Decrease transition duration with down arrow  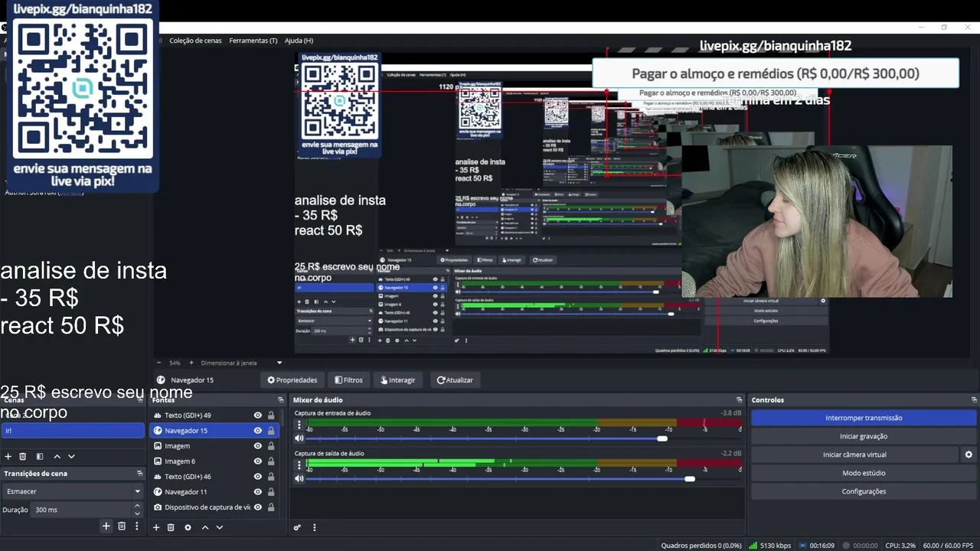point(138,514)
